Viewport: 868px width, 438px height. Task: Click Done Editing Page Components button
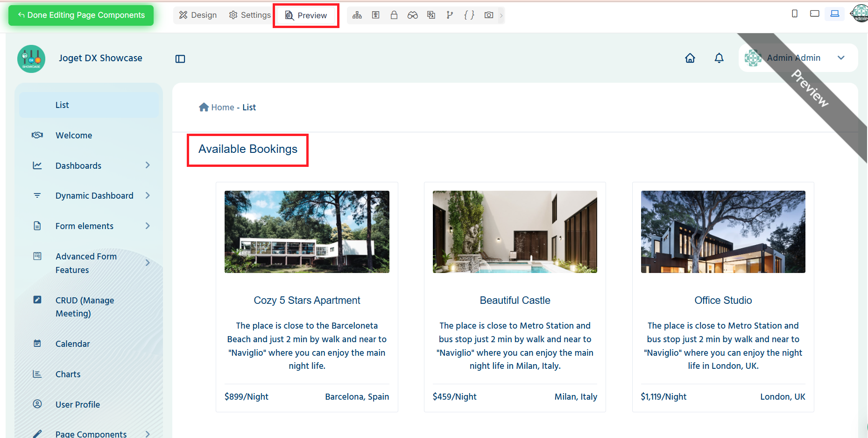point(81,15)
